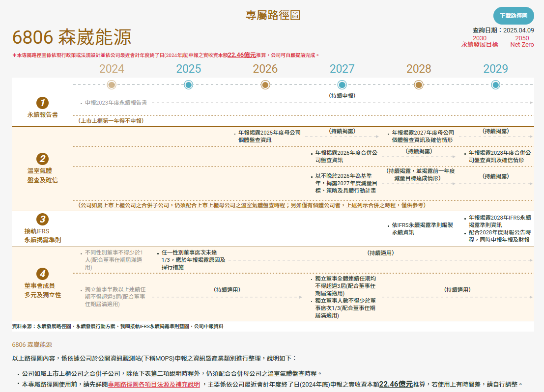Select the 2030 永續發展目標 label
The height and width of the screenshot is (392, 544).
(479, 41)
